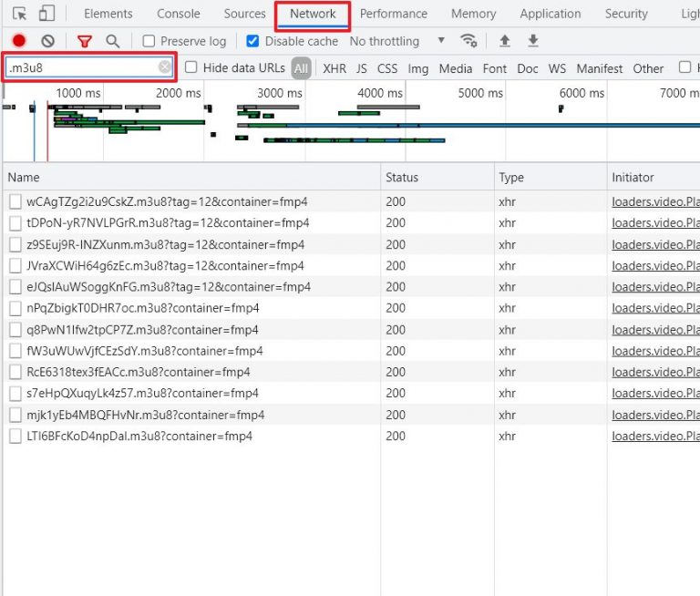700x596 pixels.
Task: Select the wCAgTZg2i2u9CskZ.m3u8 request row
Action: pos(167,201)
